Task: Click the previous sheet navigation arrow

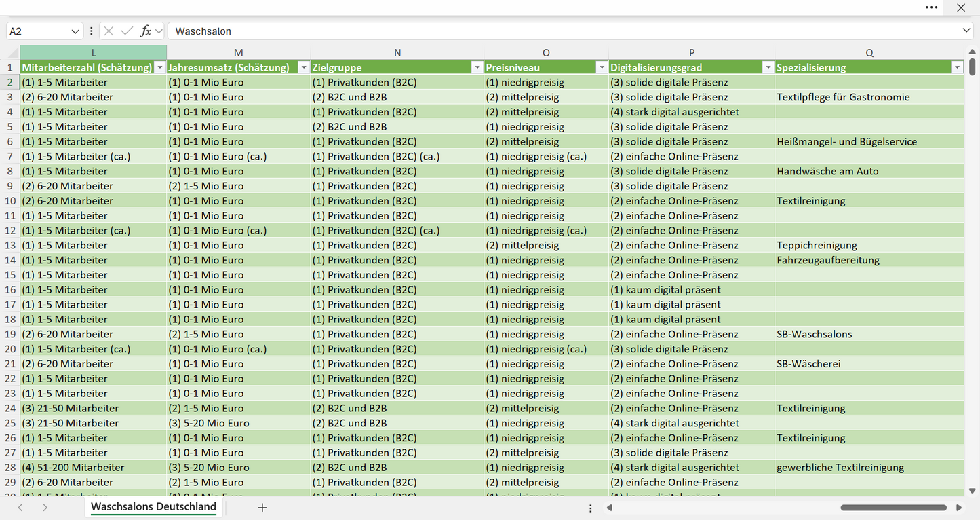Action: tap(20, 507)
